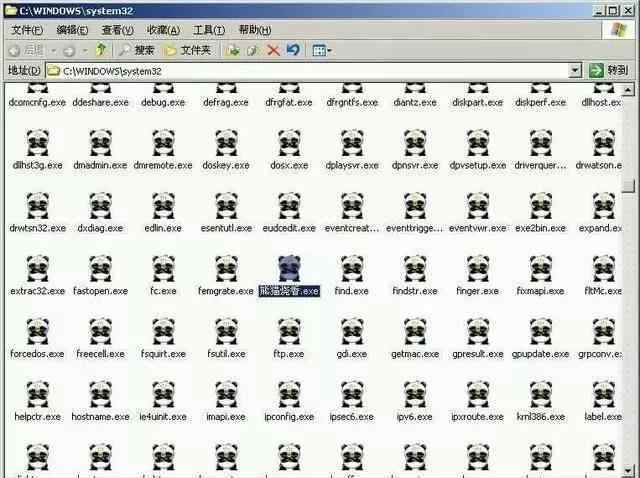Select the dmadmin.exe panda icon
640x478 pixels.
100,143
